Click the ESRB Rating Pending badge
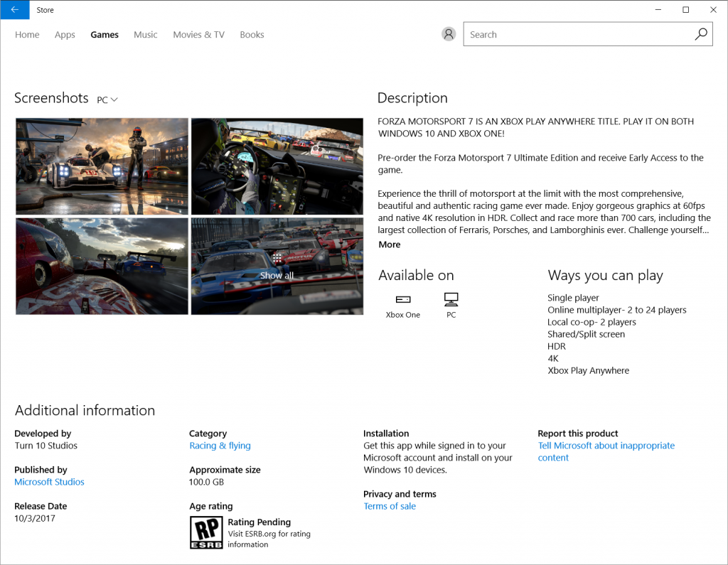The width and height of the screenshot is (728, 565). (206, 532)
